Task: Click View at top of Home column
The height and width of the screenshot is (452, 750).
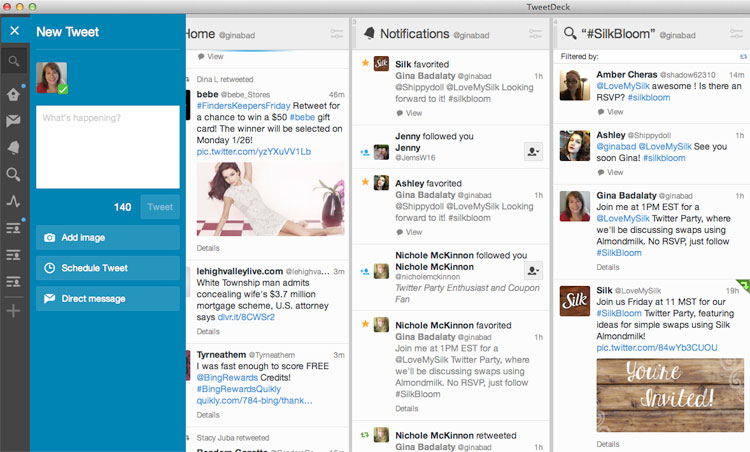Action: coord(210,56)
